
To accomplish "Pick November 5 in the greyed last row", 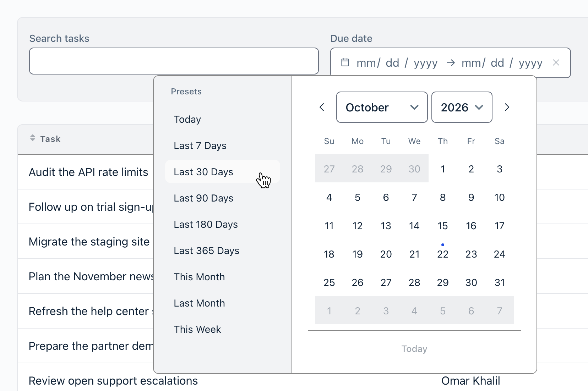I will pyautogui.click(x=443, y=311).
